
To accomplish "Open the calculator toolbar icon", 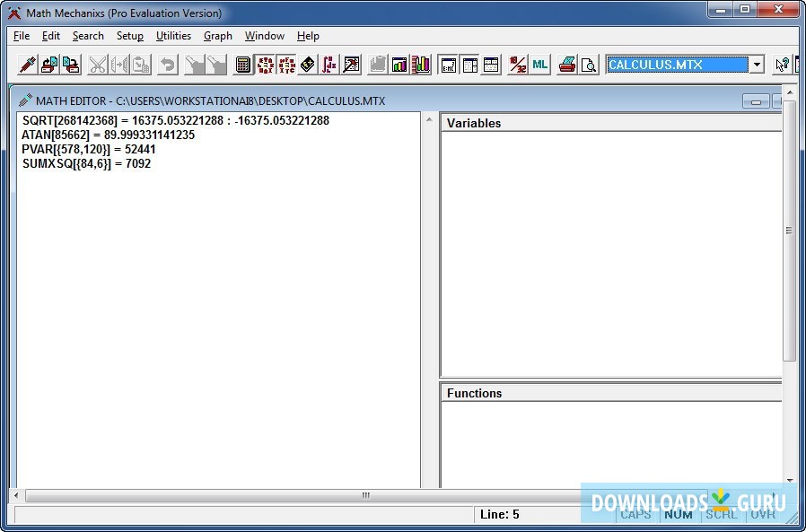I will [242, 65].
